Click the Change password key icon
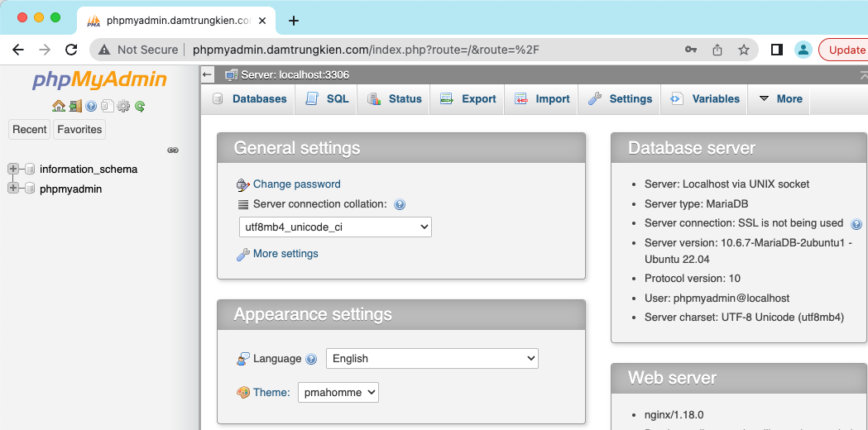Viewport: 868px width, 430px height. pos(243,185)
